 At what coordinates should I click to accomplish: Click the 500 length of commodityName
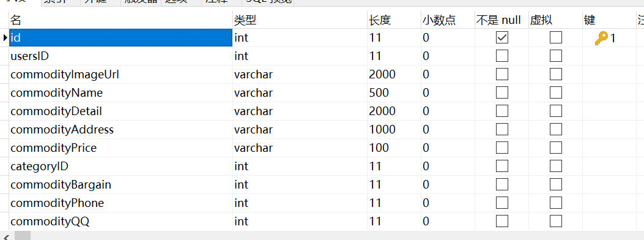tap(394, 93)
